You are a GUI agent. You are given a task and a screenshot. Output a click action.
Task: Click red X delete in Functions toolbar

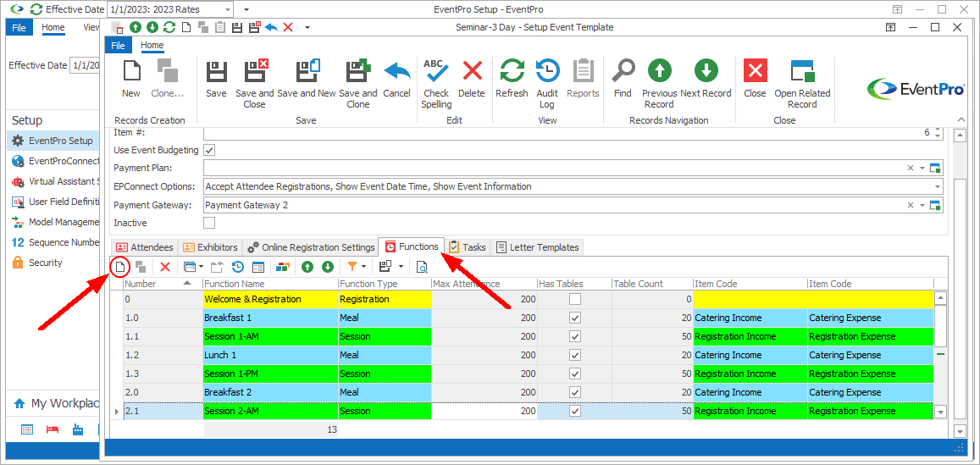pyautogui.click(x=165, y=267)
